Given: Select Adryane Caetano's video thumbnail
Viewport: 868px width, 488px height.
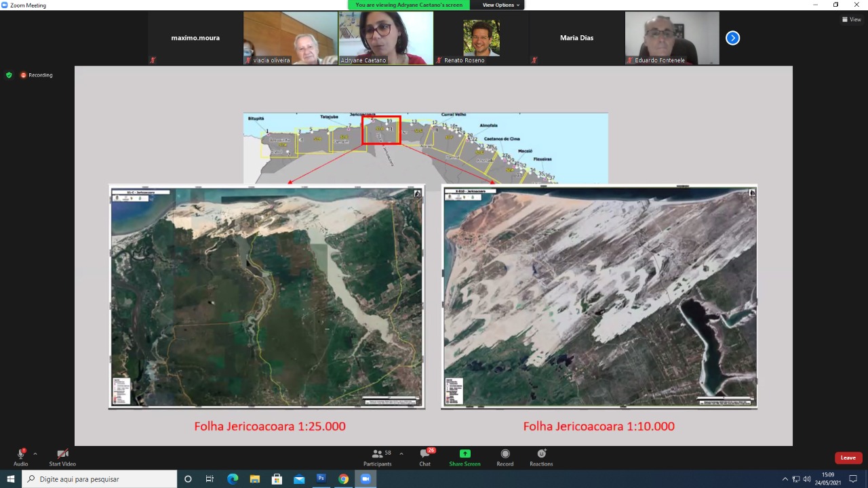Looking at the screenshot, I should 386,38.
